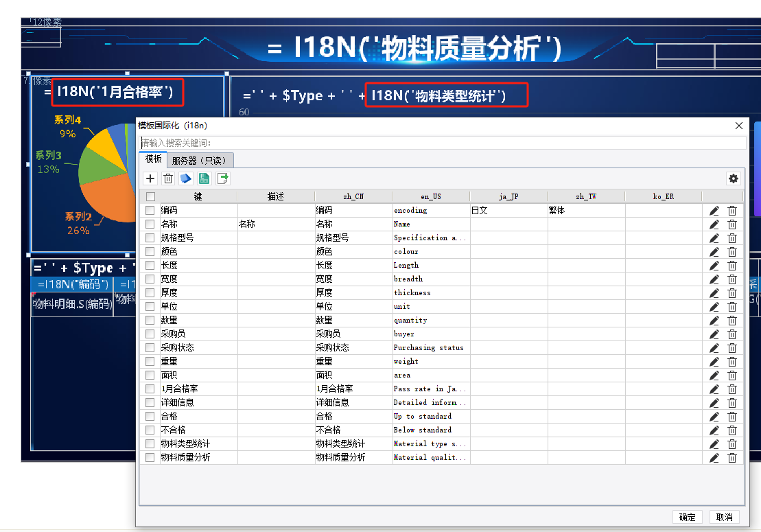Screen dimensions: 761x532
Task: Edit the 数量 row with pencil icon
Action: click(714, 321)
